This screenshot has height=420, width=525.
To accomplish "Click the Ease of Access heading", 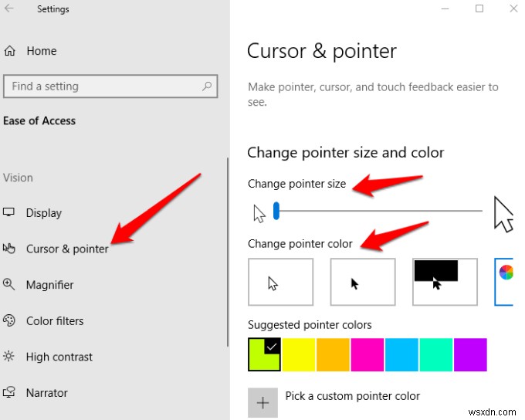I will tap(39, 120).
